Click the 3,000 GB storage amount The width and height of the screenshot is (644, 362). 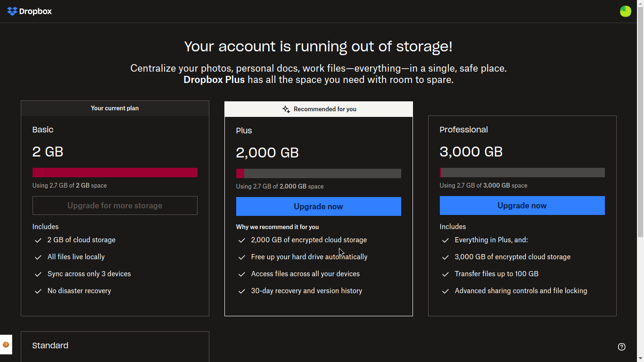[471, 152]
